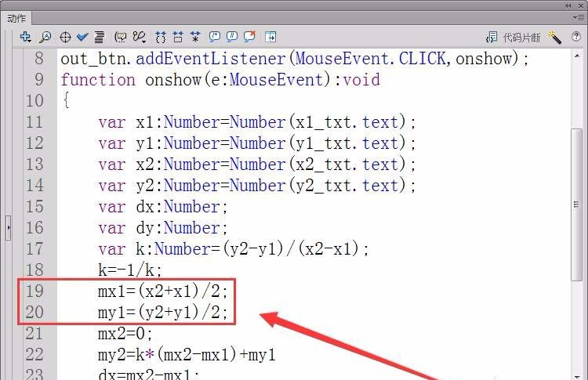588x380 pixels.
Task: Click the 'k=-1/k;' code line
Action: pos(129,270)
